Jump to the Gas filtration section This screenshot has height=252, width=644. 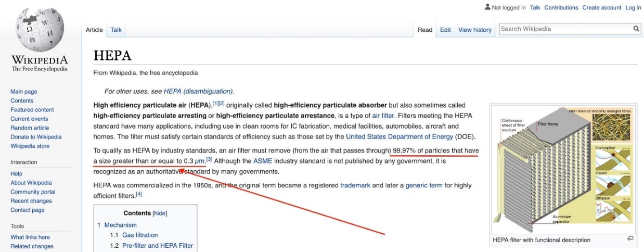(x=140, y=235)
